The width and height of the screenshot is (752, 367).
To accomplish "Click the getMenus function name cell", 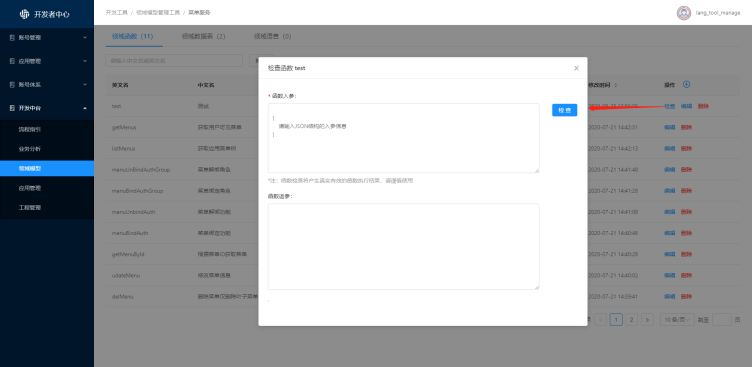I will point(124,128).
